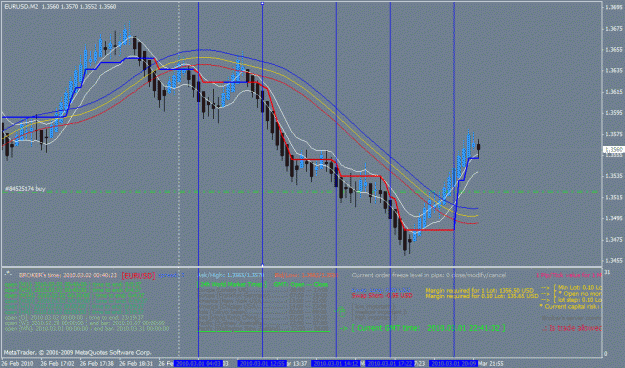Screen dimensions: 625x368
Task: Click the 1.3635 price axis label
Action: point(614,71)
